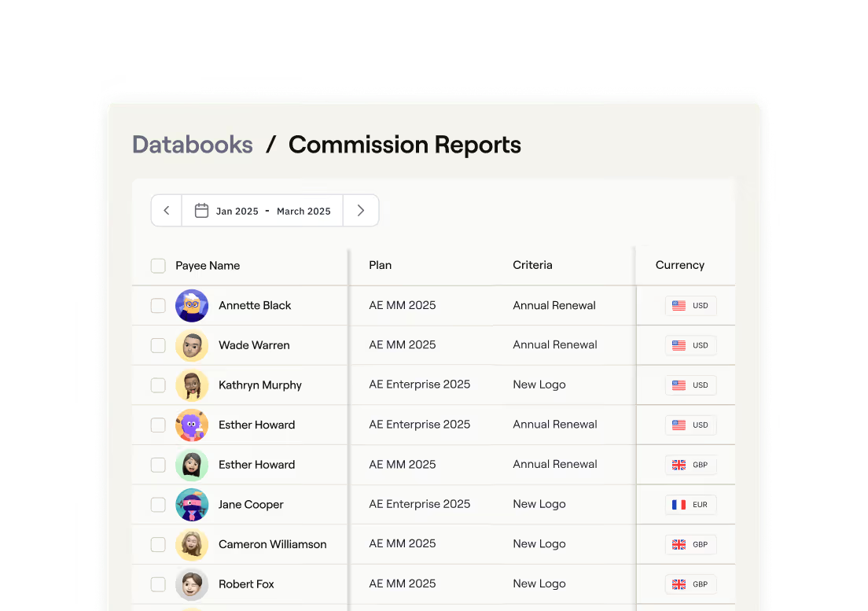Check the box for Annette Black
Viewport: 868px width, 611px height.
click(x=158, y=305)
